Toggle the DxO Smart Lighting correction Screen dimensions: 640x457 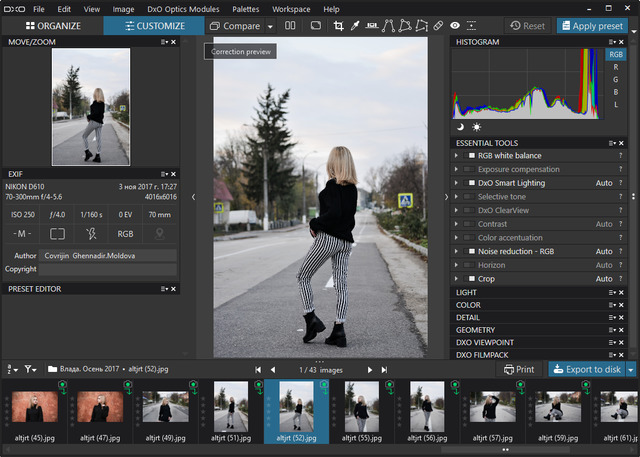point(471,183)
